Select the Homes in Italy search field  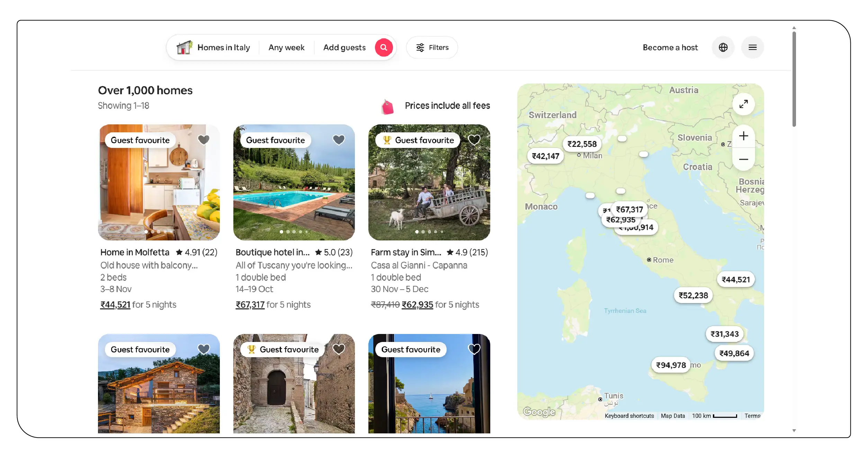point(223,47)
